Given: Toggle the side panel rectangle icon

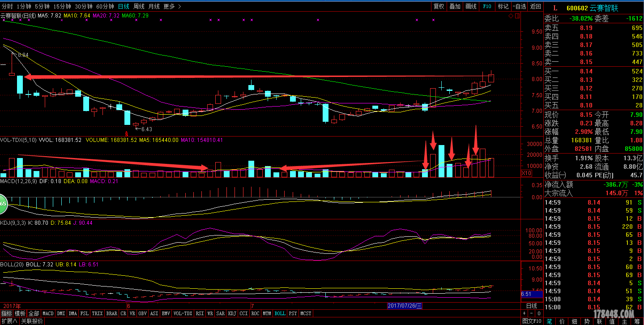Looking at the screenshot, I should [518, 16].
